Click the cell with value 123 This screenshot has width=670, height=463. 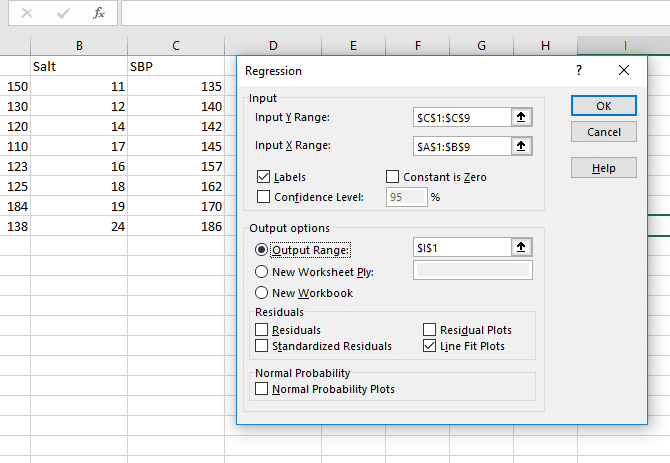[x=15, y=166]
